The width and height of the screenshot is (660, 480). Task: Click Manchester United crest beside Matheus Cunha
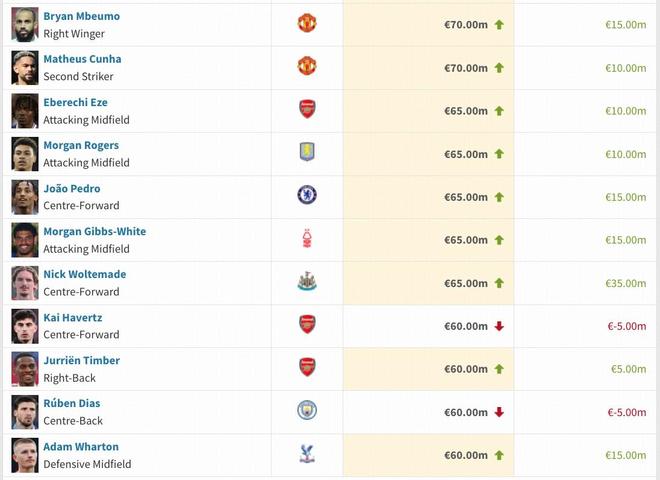coord(307,66)
